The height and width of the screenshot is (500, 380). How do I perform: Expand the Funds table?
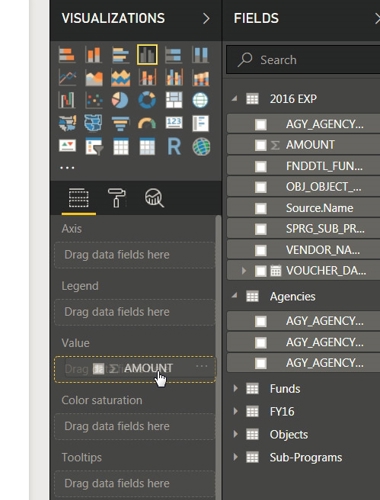click(x=235, y=389)
